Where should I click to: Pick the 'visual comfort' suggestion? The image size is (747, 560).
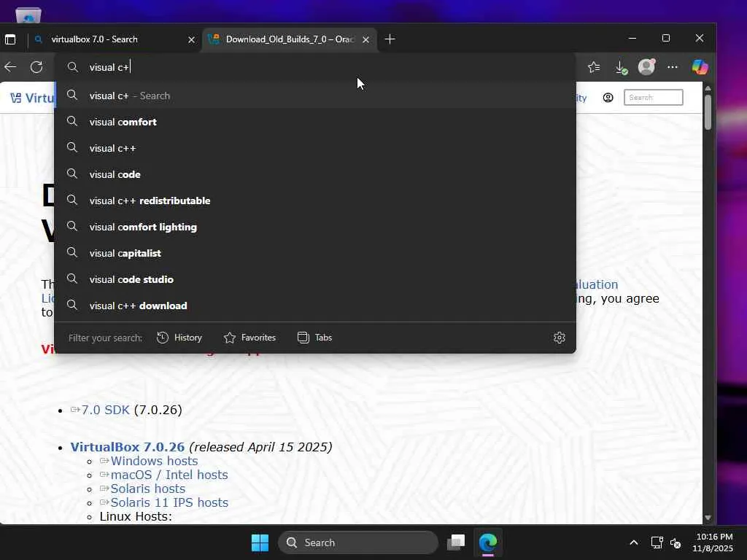coord(315,122)
